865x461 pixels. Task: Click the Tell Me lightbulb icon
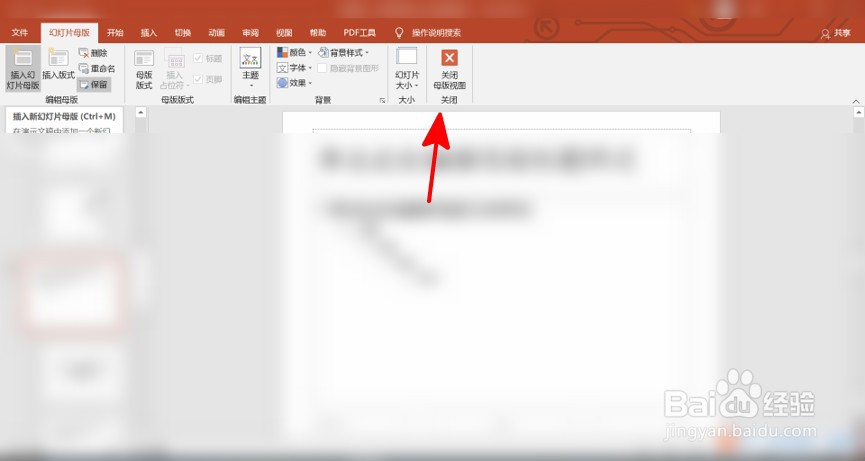coord(399,33)
